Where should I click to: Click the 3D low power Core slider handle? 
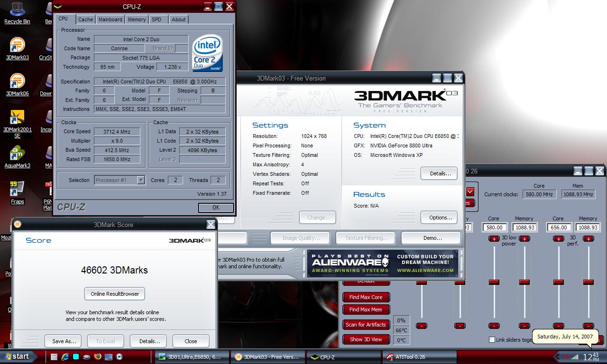[494, 282]
